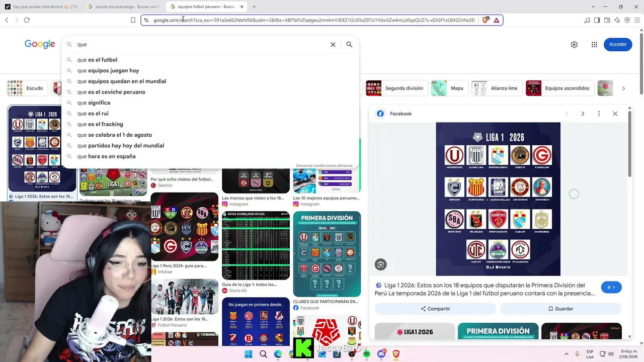Viewport: 644px width, 362px height.
Task: Open the browser hamburger menu
Action: pos(637,20)
